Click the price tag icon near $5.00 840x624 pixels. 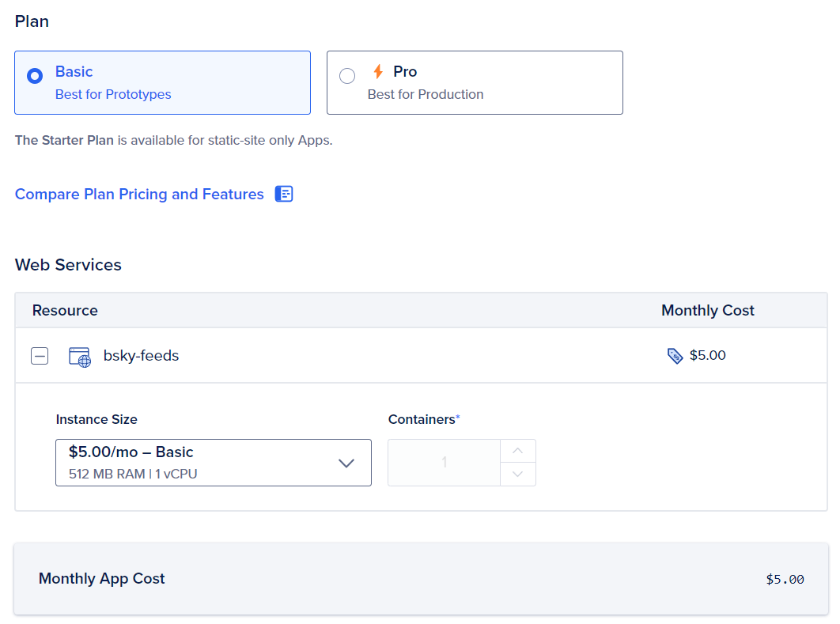pyautogui.click(x=675, y=356)
